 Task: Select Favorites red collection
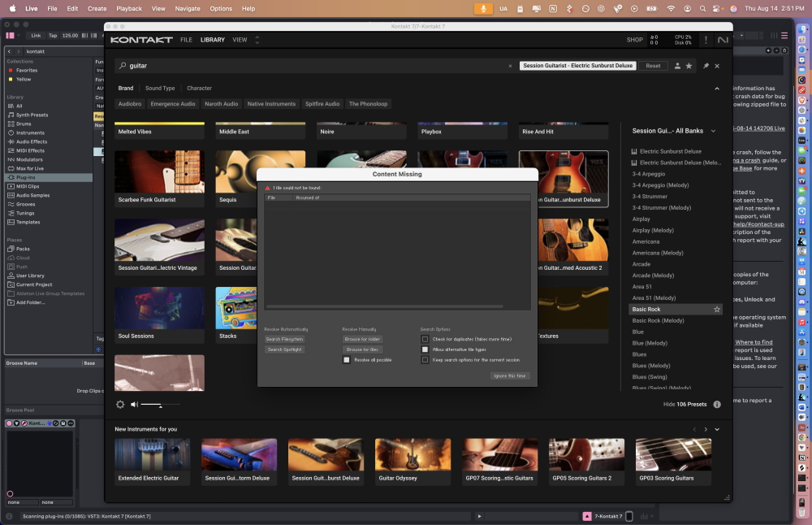point(27,71)
